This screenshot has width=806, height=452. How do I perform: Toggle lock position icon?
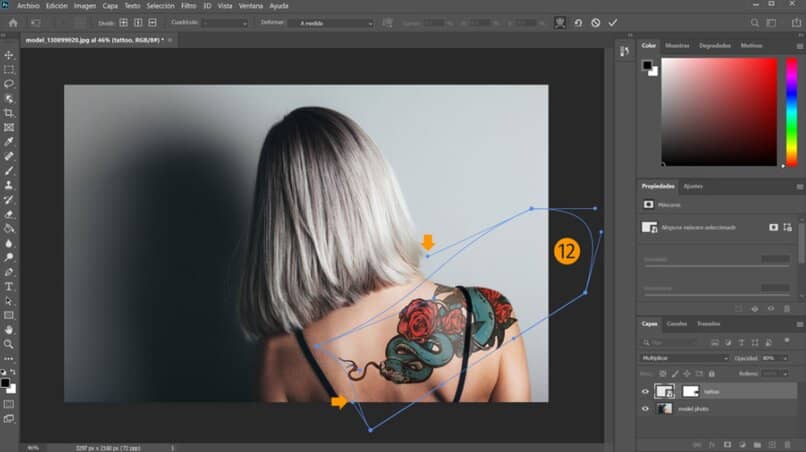pyautogui.click(x=687, y=374)
